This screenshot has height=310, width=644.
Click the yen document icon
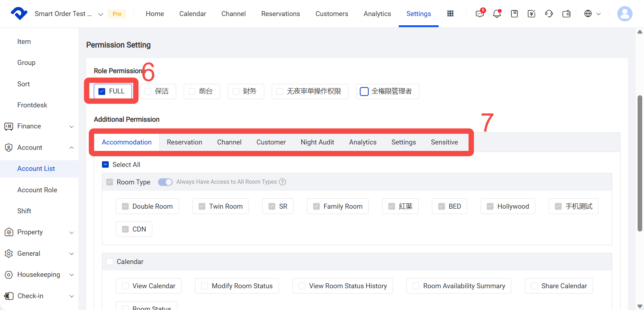[x=531, y=14]
